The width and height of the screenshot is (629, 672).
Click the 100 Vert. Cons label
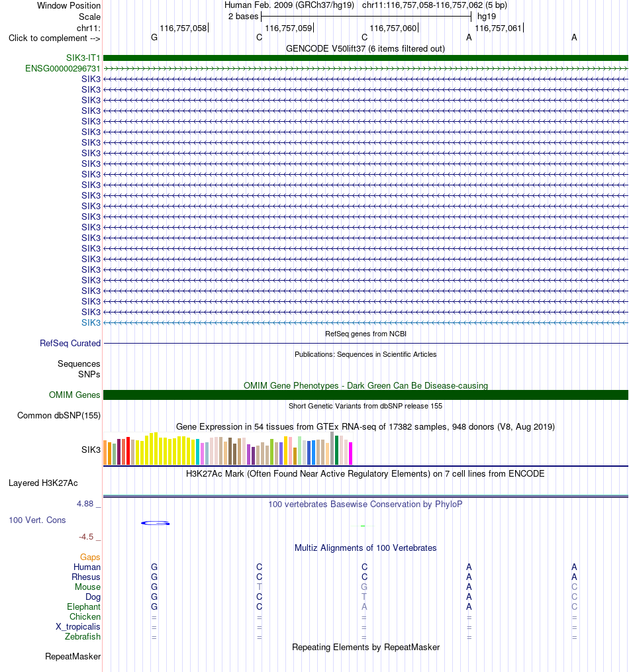[37, 520]
